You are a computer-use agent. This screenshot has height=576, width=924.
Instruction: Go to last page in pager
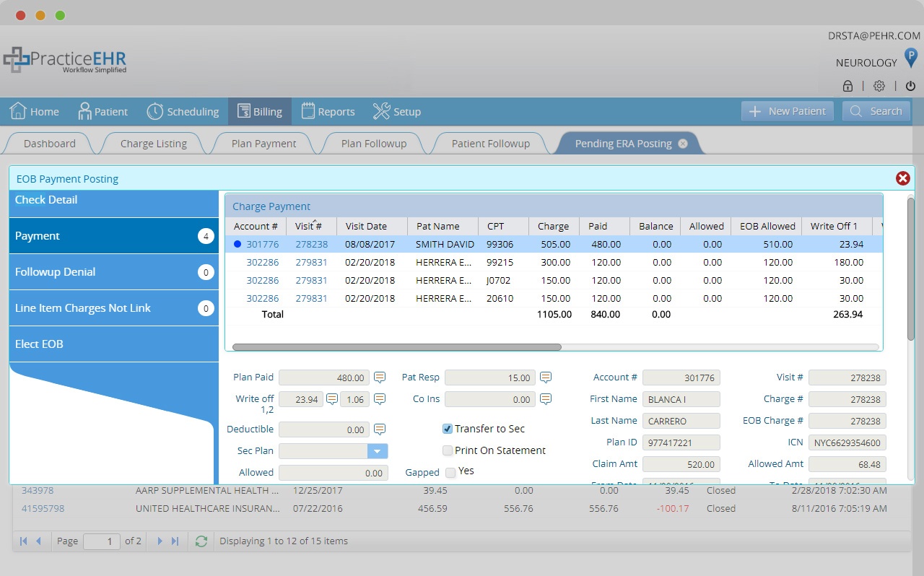pos(175,541)
